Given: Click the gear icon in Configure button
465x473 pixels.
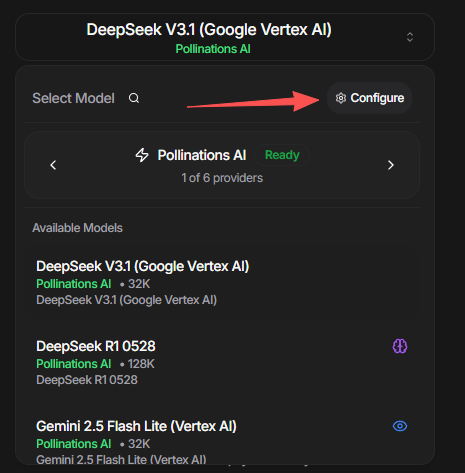Looking at the screenshot, I should click(341, 98).
